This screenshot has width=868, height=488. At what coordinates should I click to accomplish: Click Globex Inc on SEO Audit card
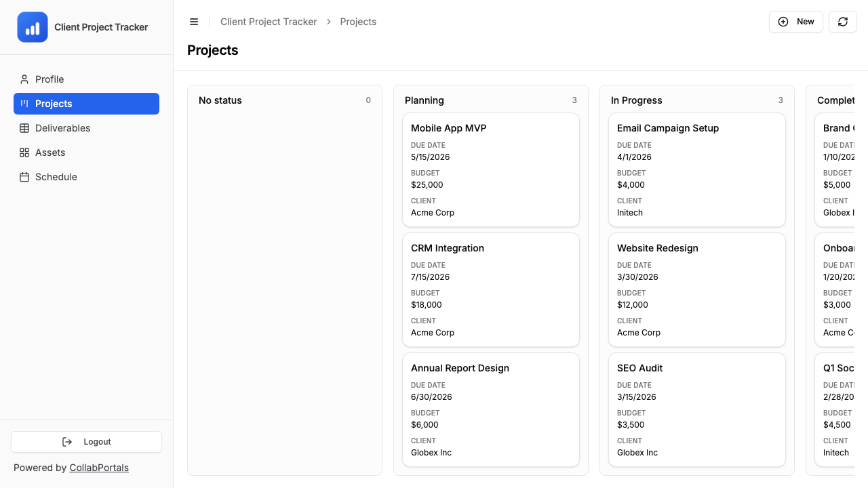coord(637,453)
